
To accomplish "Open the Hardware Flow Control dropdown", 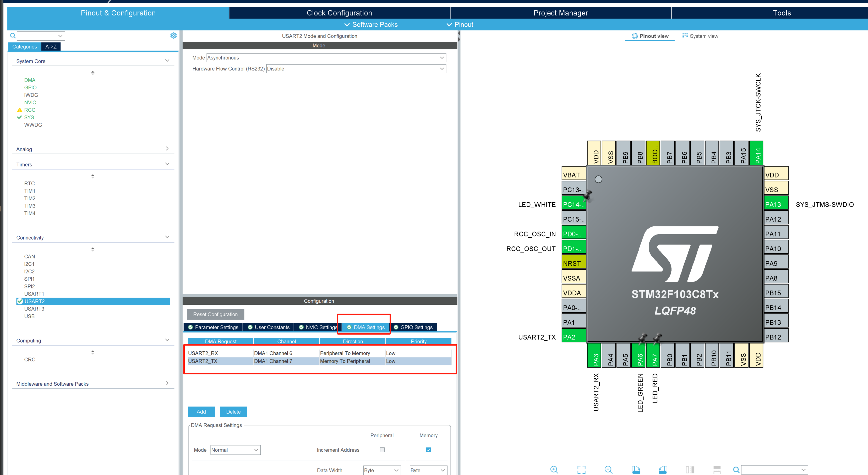I will [x=442, y=68].
